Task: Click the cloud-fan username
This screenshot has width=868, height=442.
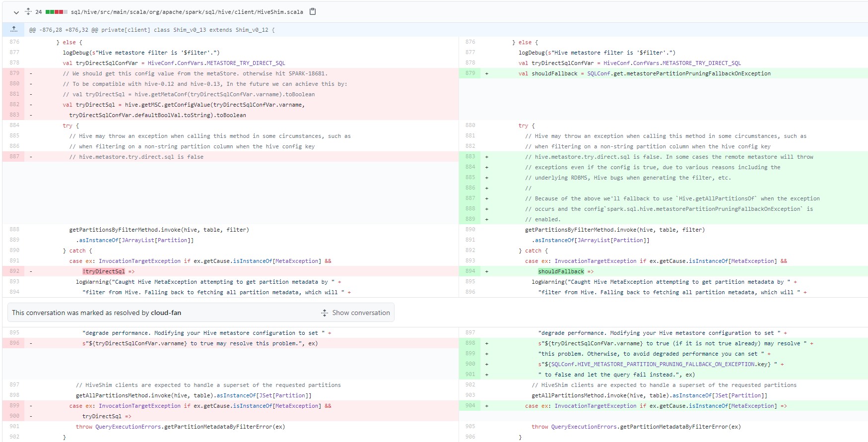Action: click(x=166, y=313)
